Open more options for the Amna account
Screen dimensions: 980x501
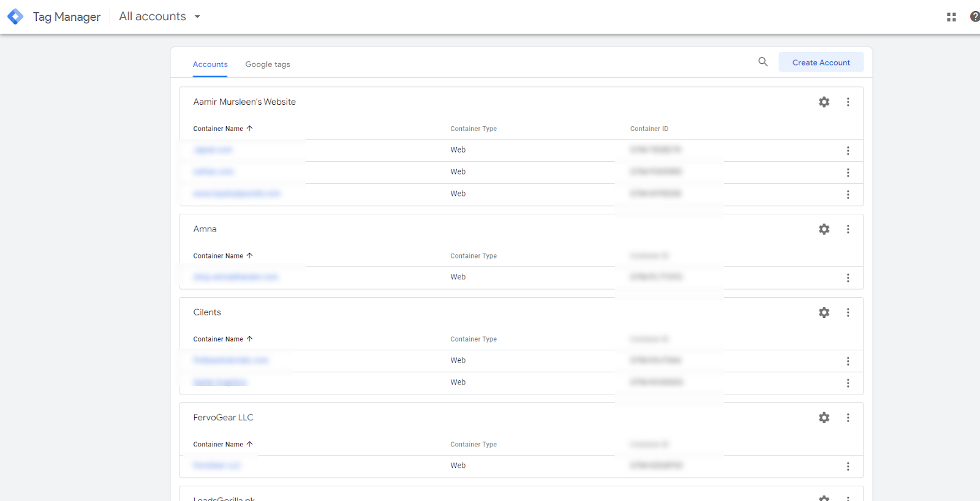tap(848, 229)
